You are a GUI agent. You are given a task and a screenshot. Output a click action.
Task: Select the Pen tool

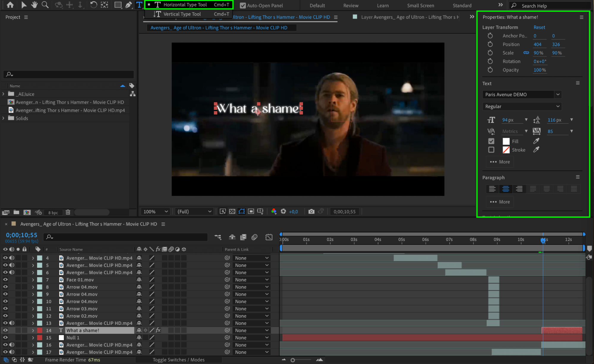[x=128, y=5]
